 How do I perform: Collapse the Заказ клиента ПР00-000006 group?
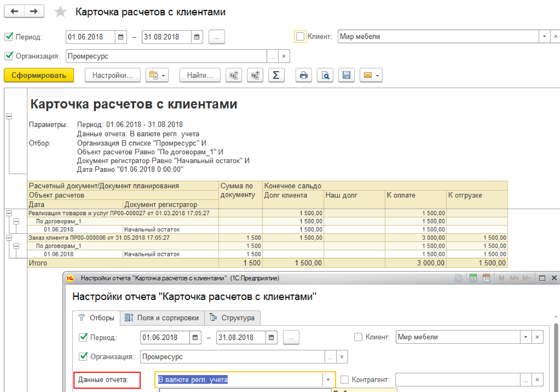click(9, 238)
